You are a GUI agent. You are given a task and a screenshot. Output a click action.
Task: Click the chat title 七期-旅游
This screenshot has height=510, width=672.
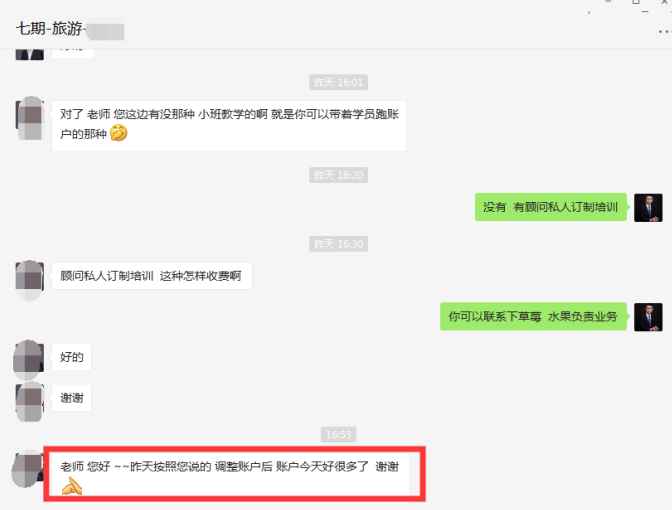pos(49,29)
